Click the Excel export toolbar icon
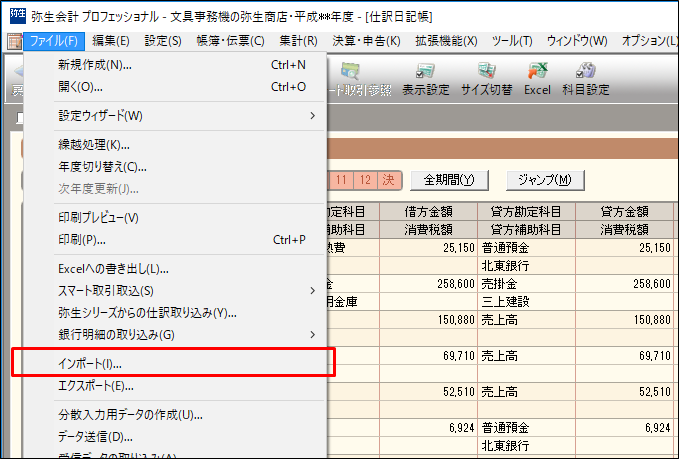This screenshot has height=459, width=679. (x=537, y=79)
